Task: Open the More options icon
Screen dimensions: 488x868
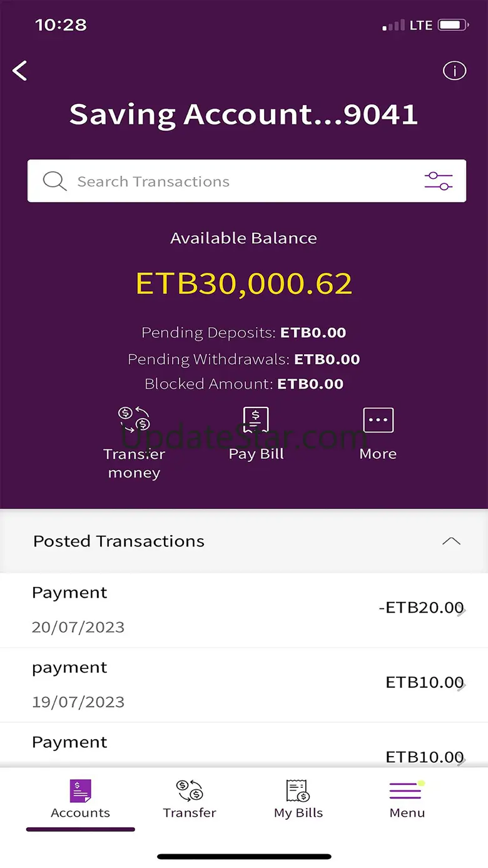Action: [x=378, y=420]
